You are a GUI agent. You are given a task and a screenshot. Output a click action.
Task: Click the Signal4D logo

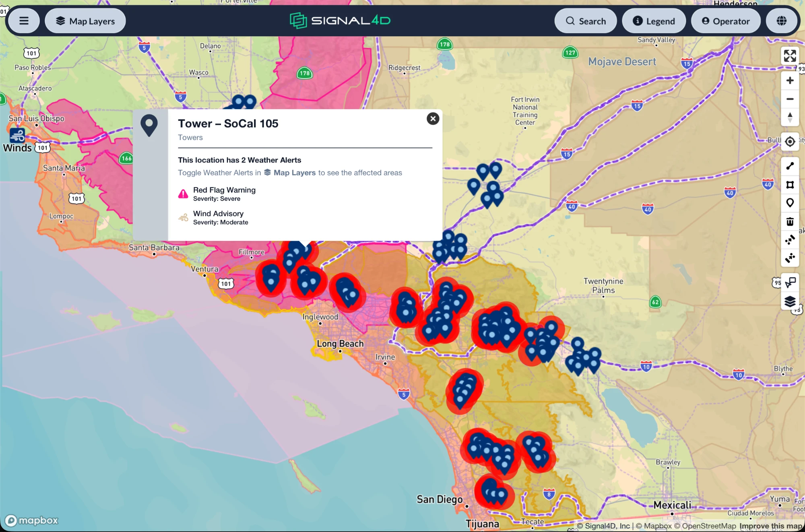[340, 21]
